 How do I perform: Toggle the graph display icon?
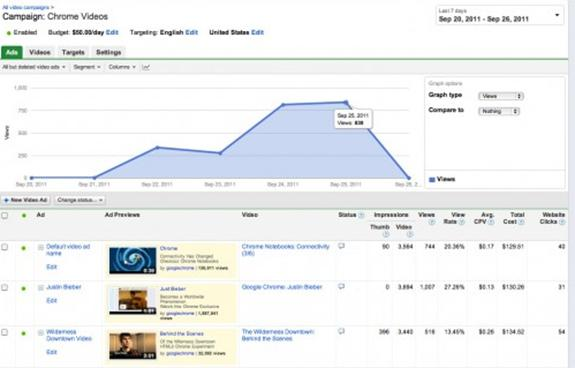point(146,67)
